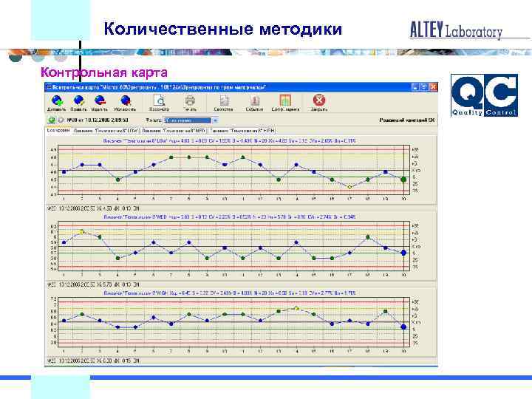
Task: Click the HIGH chart statistics title line
Action: click(229, 293)
